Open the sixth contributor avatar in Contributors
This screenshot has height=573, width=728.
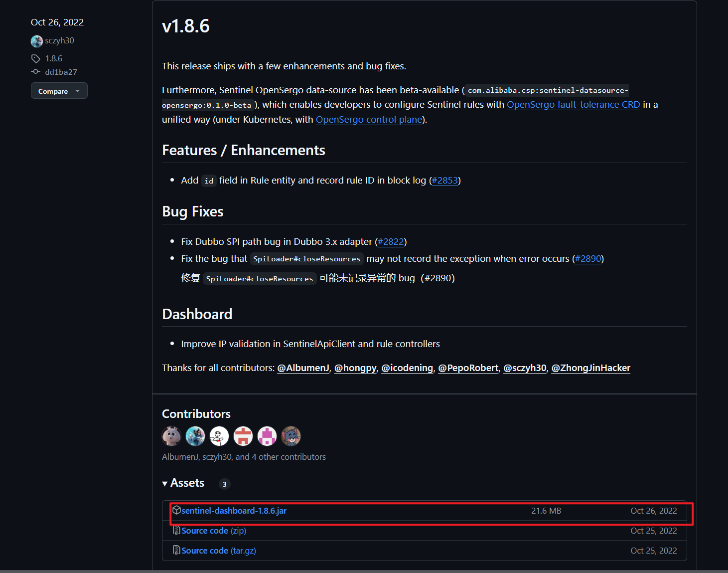[291, 436]
